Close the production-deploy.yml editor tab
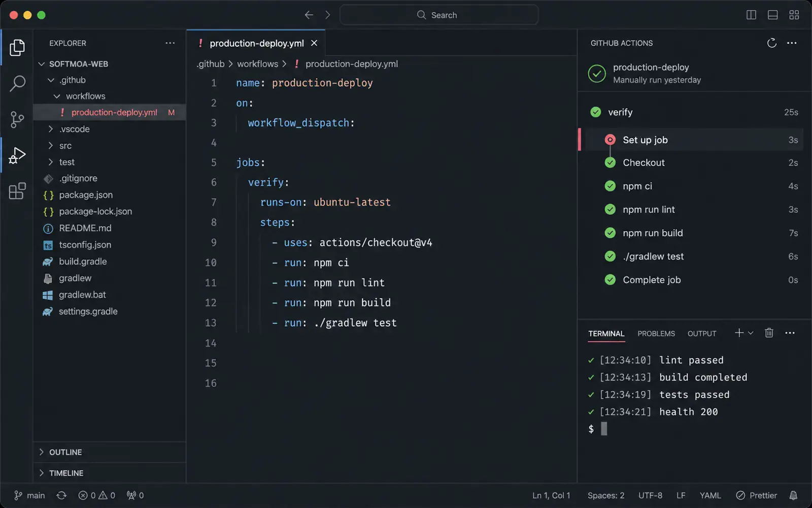The image size is (812, 508). pyautogui.click(x=314, y=43)
